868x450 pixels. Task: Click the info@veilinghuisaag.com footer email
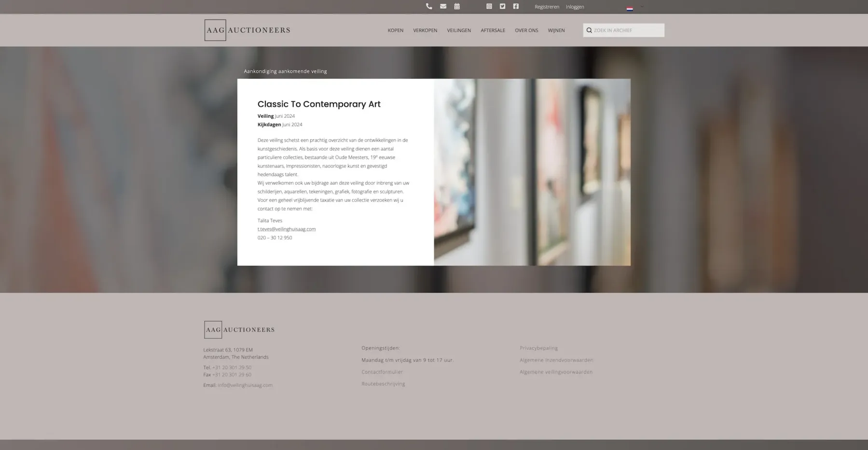point(245,385)
